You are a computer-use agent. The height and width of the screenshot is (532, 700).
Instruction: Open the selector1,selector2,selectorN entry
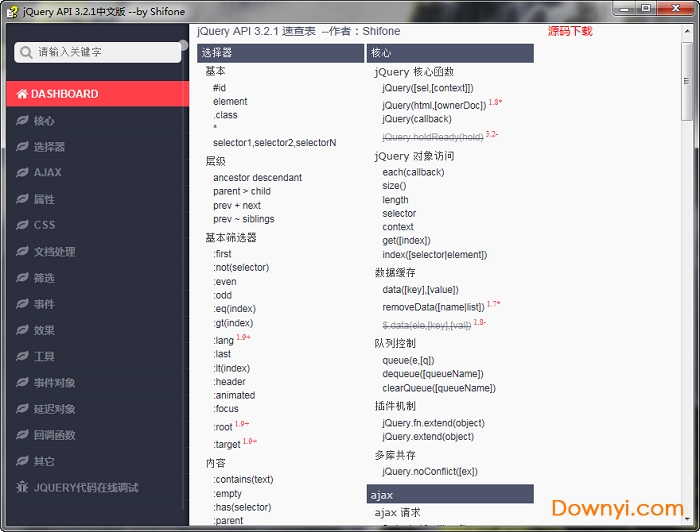pyautogui.click(x=275, y=143)
